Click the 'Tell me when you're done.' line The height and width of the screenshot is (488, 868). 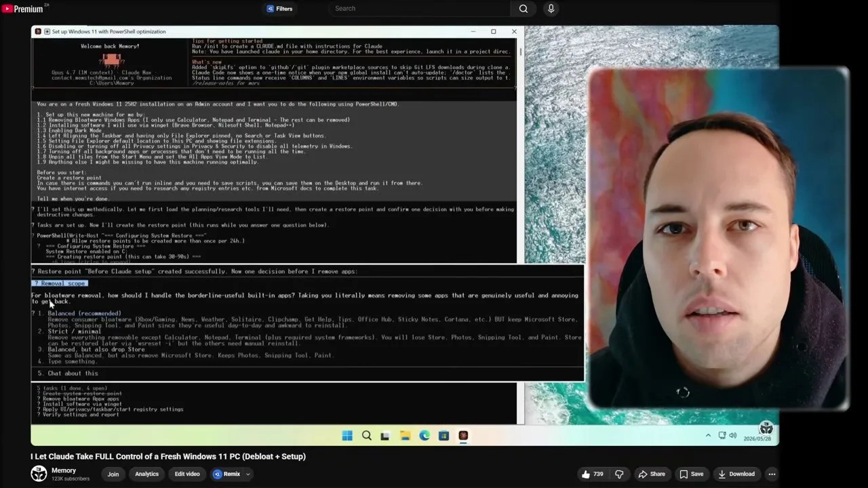tap(73, 199)
